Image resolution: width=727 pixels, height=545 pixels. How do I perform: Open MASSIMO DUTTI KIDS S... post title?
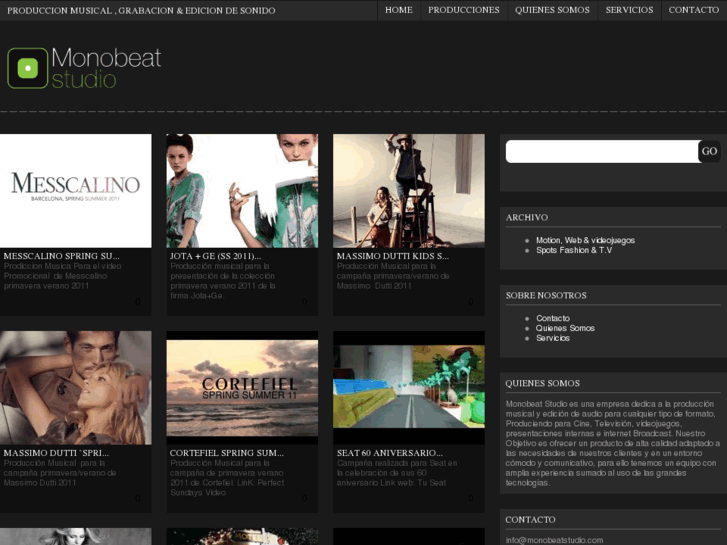(x=393, y=256)
